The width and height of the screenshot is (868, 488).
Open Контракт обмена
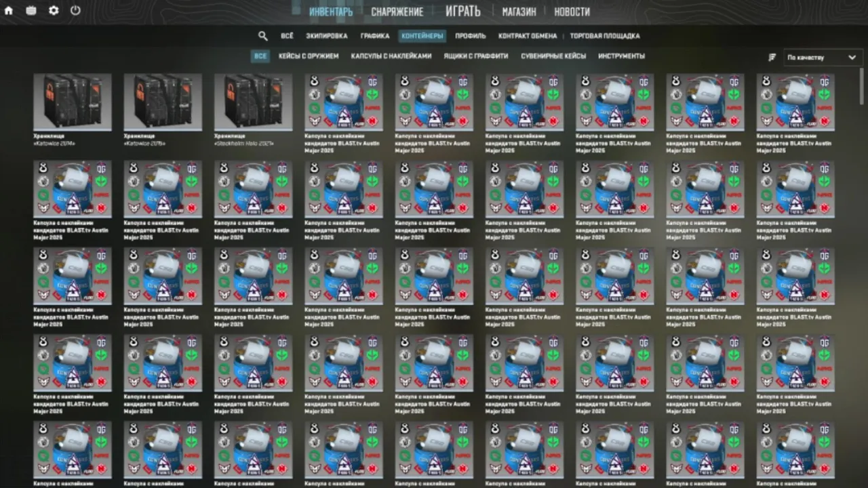528,36
